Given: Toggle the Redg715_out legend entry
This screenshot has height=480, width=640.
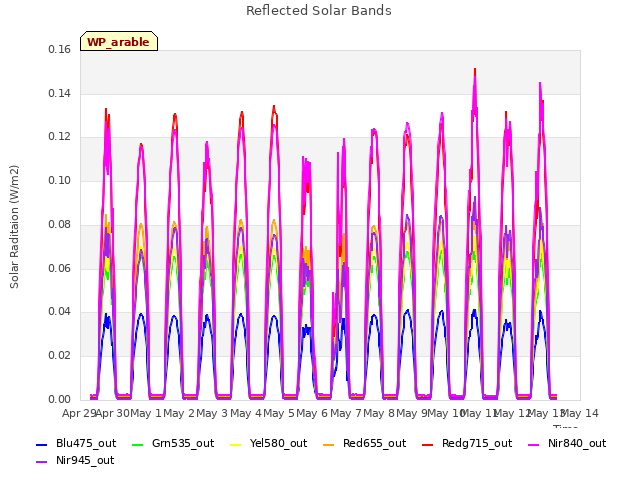Looking at the screenshot, I should coord(467,443).
